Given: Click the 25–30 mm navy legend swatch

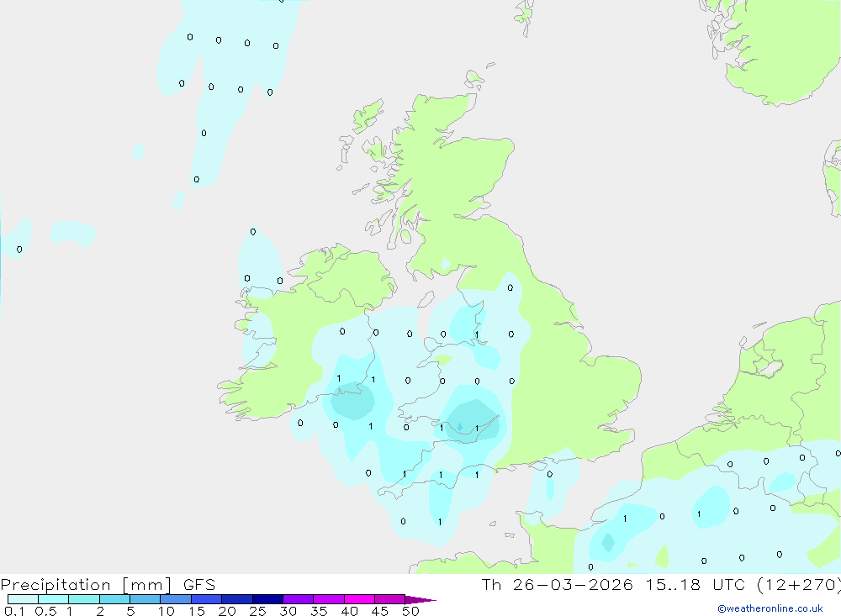Looking at the screenshot, I should (x=267, y=599).
